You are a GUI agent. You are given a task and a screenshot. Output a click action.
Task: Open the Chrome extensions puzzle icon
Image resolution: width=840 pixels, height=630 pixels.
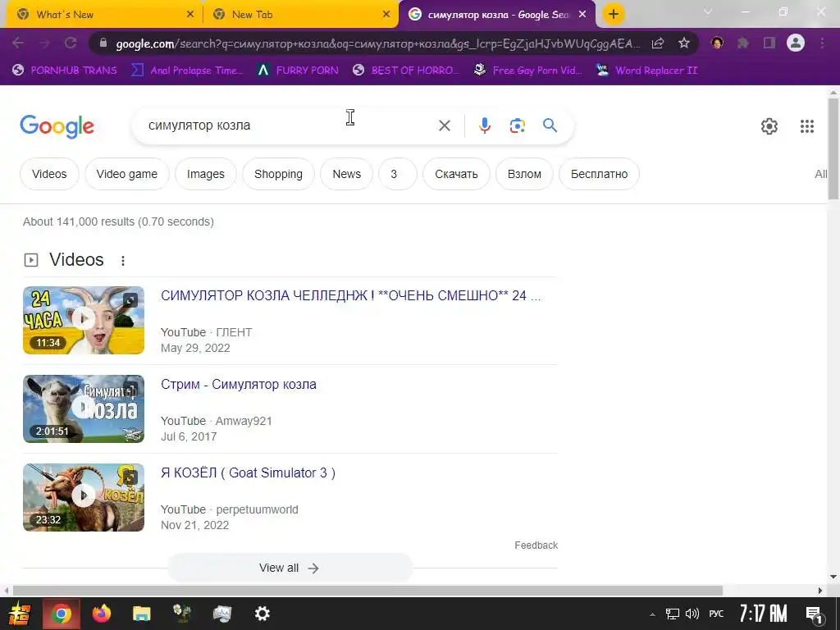click(x=743, y=43)
